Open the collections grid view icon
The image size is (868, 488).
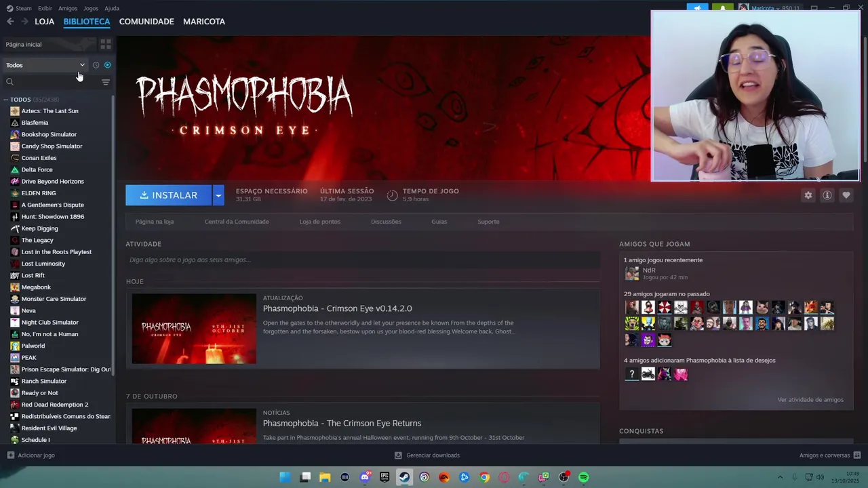[106, 44]
